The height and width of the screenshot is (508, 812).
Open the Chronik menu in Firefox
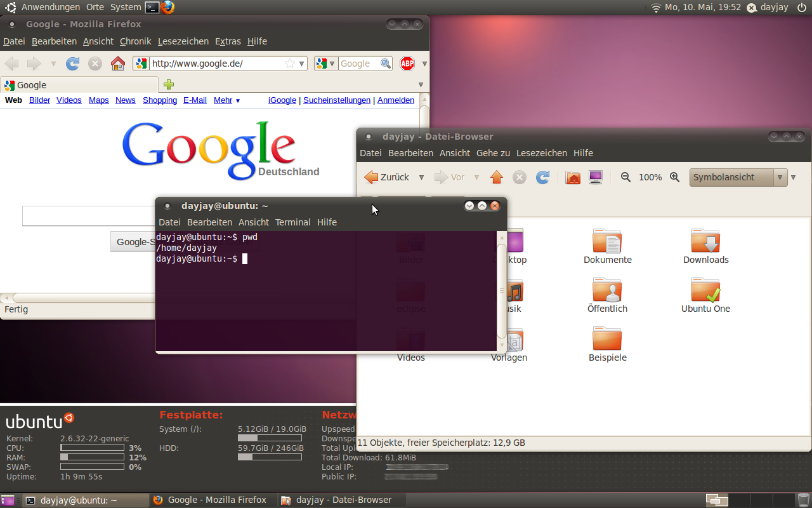point(136,41)
